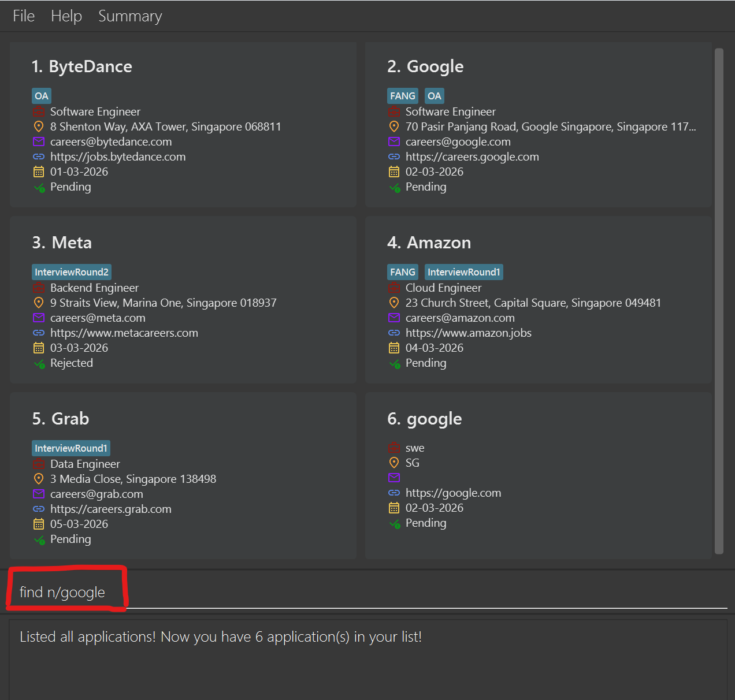Click the empty email icon in sixth card
Image resolution: width=735 pixels, height=700 pixels.
394,478
